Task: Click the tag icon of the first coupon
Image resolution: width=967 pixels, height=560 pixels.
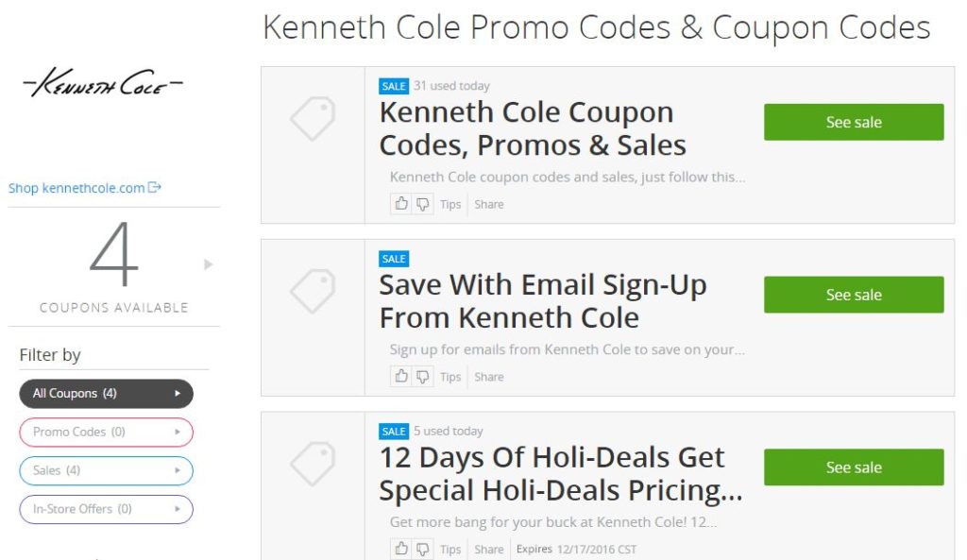Action: [x=313, y=118]
